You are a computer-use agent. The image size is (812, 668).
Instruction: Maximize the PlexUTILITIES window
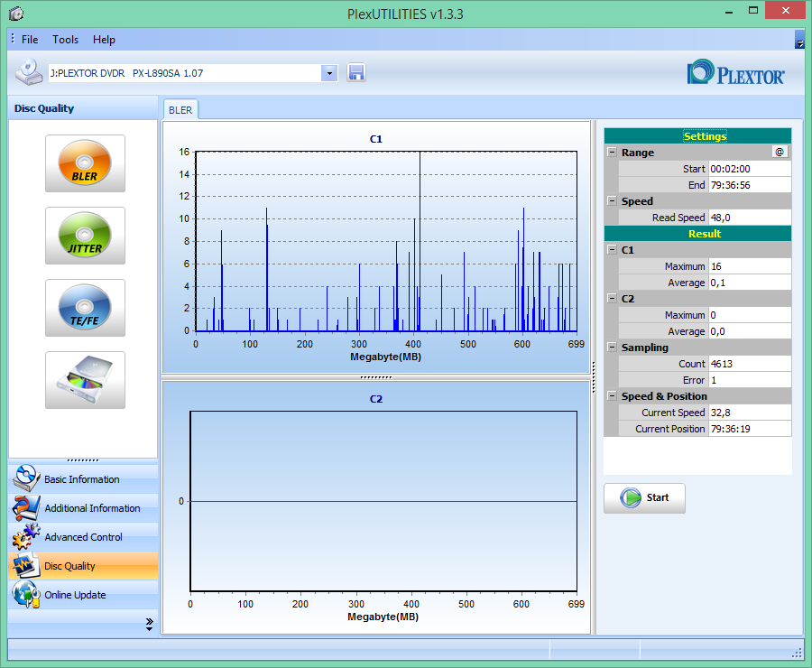[753, 10]
